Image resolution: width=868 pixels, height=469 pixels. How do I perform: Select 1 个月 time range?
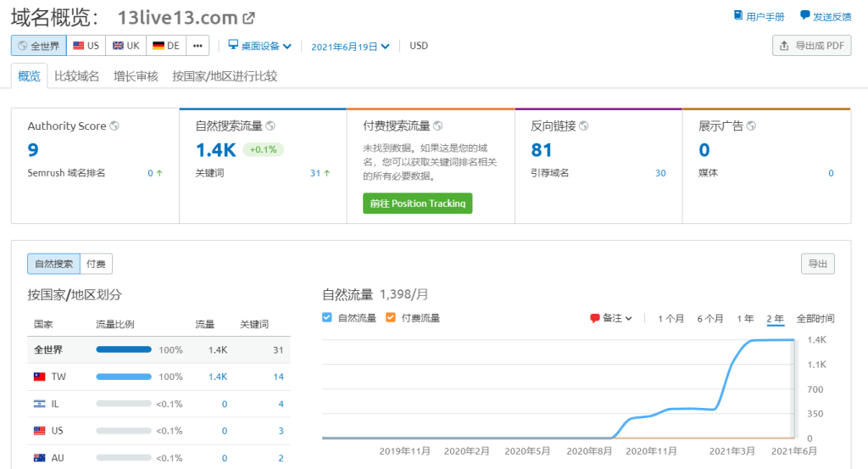pos(670,318)
